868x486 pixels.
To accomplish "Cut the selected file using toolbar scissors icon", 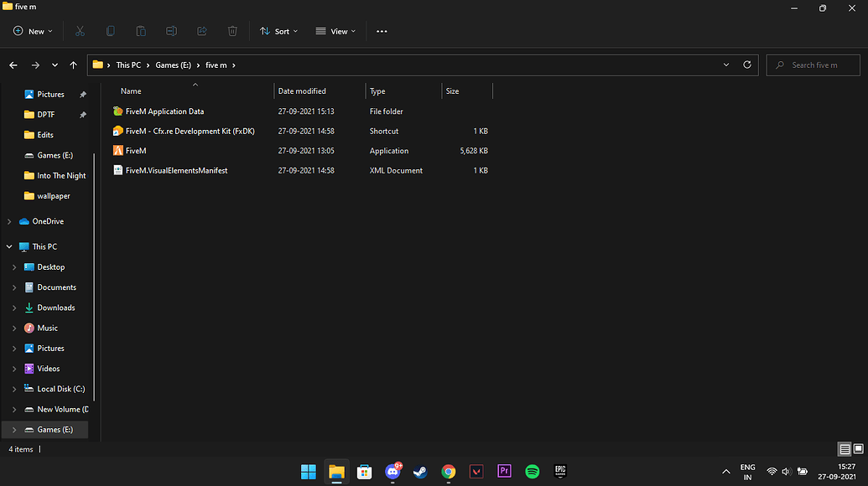I will coord(80,31).
